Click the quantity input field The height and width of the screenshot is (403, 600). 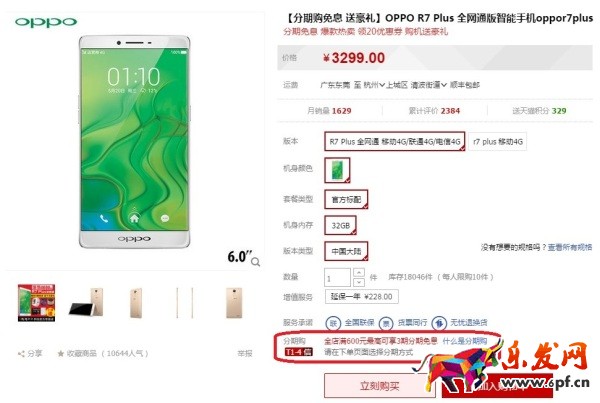[x=337, y=277]
